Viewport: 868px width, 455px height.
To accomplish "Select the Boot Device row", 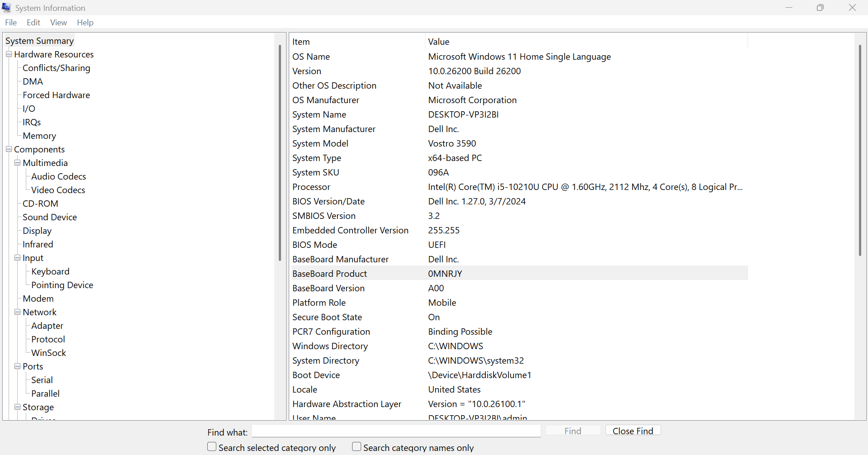I will 519,375.
